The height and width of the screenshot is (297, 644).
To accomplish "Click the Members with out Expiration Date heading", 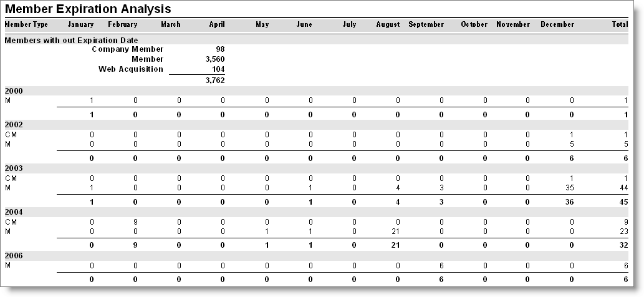I will coord(72,41).
